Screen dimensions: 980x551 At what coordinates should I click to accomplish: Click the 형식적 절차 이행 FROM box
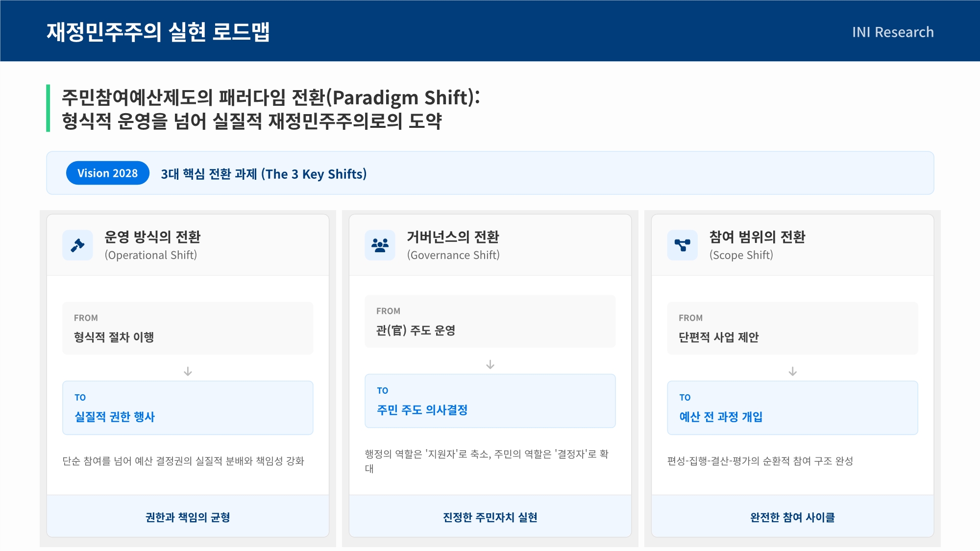[x=188, y=328]
